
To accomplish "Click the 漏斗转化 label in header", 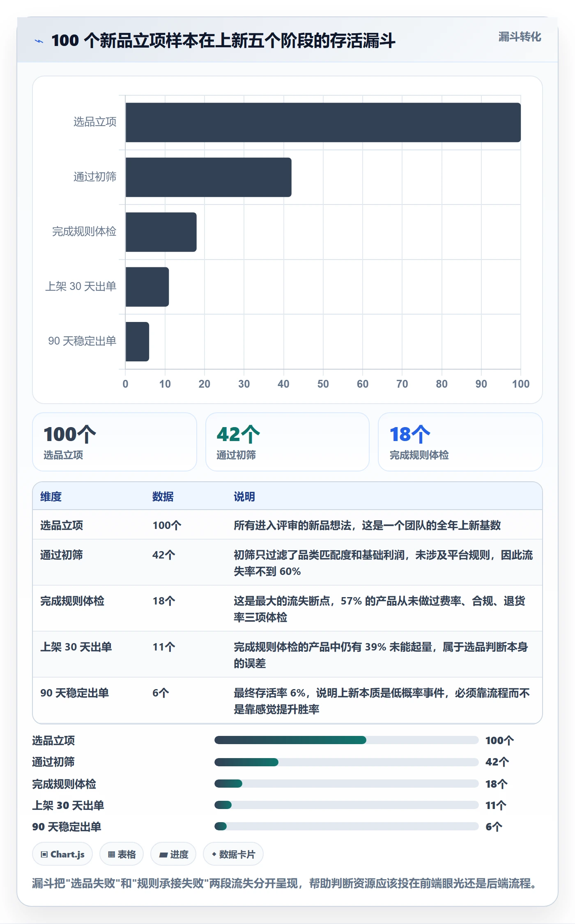I will (x=520, y=37).
